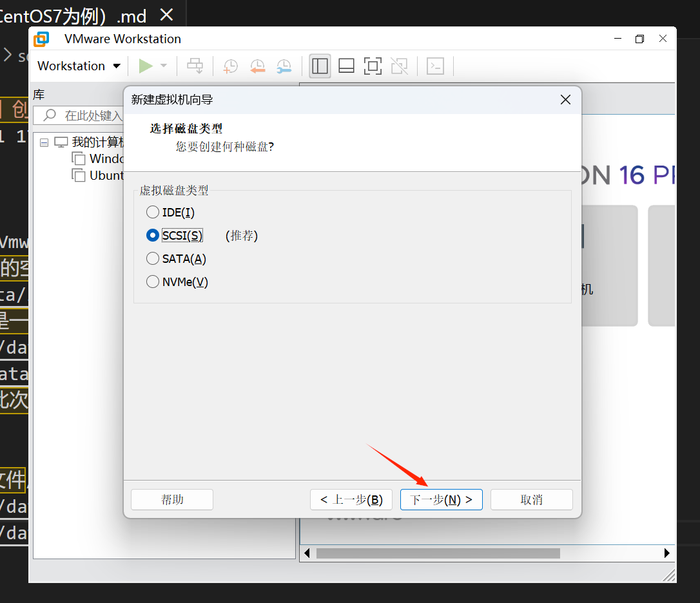Close the .md editor tab

166,15
